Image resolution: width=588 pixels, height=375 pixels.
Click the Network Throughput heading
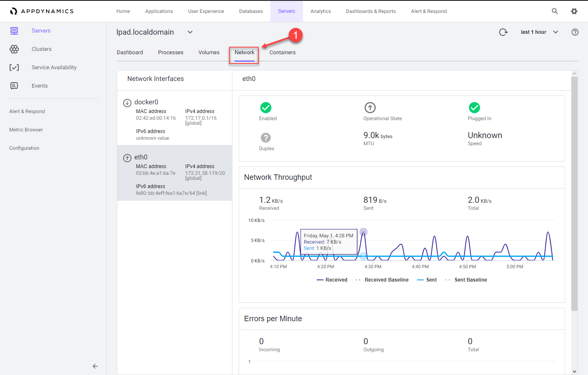pyautogui.click(x=278, y=177)
